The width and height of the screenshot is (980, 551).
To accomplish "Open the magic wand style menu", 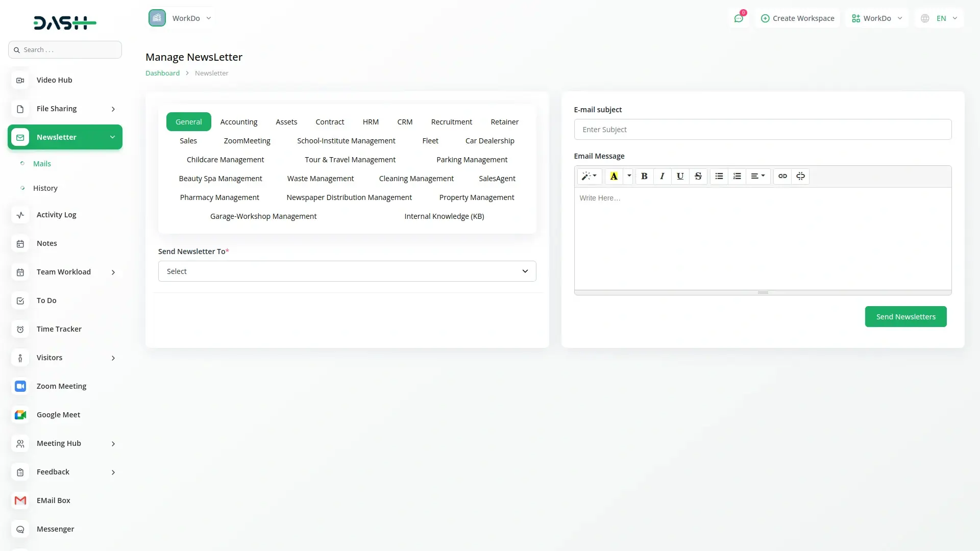I will [x=589, y=176].
